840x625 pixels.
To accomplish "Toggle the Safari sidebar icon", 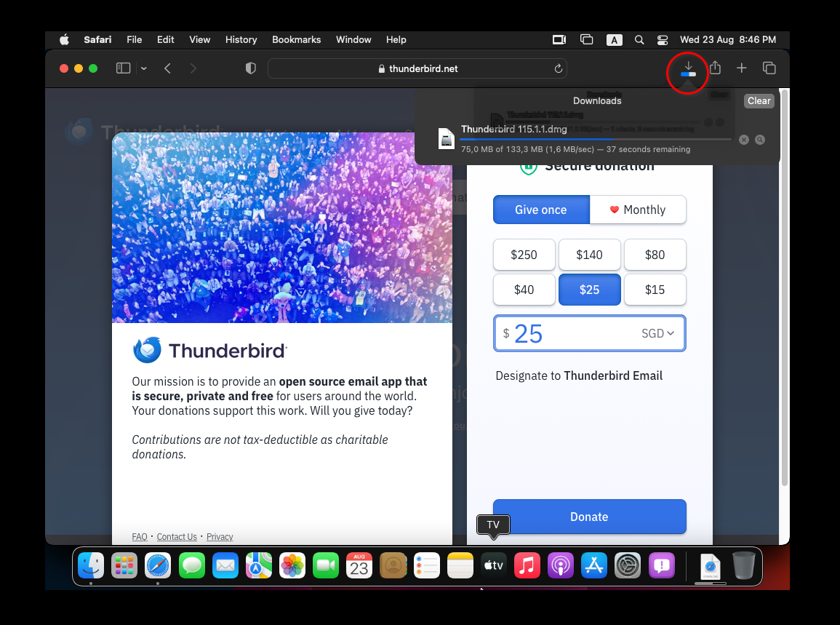I will point(123,68).
